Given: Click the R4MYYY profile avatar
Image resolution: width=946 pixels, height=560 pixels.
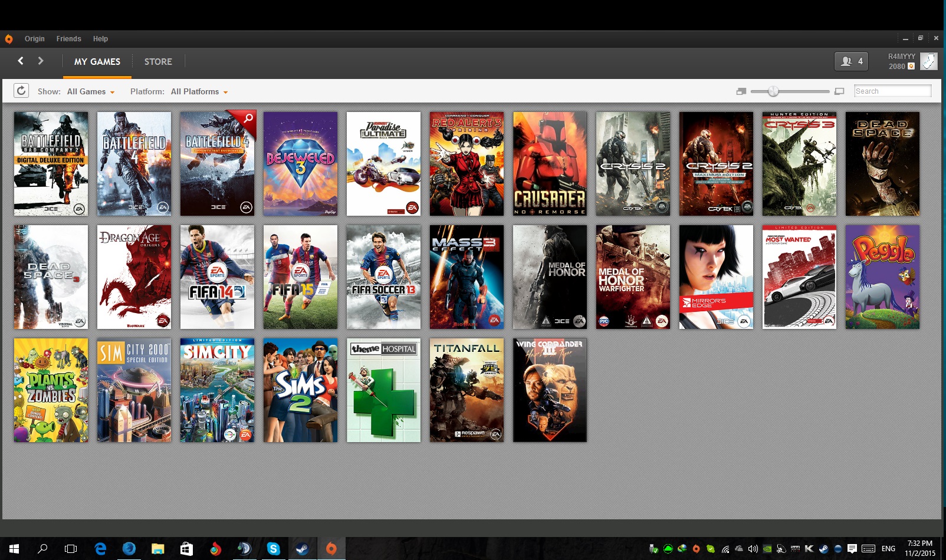Looking at the screenshot, I should pyautogui.click(x=929, y=61).
